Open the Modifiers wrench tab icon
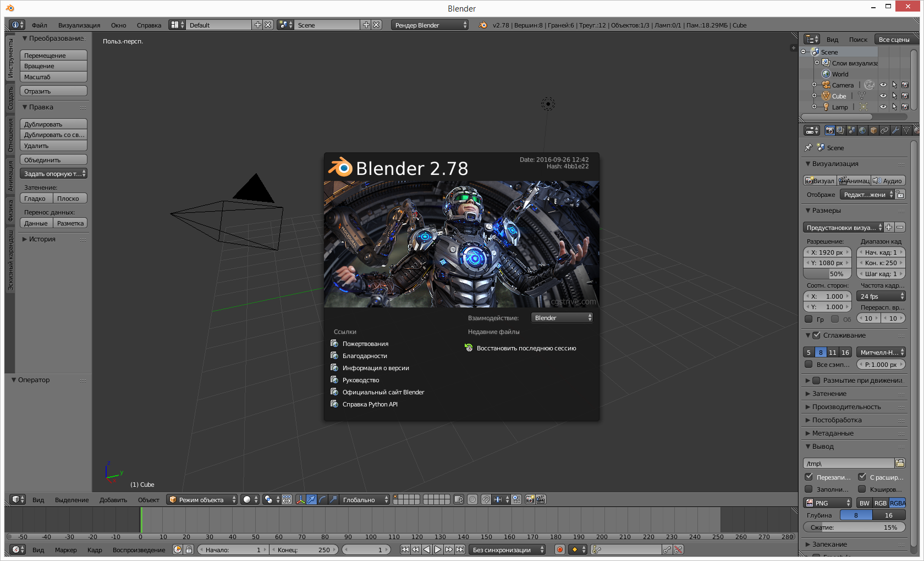924x561 pixels. 895,130
